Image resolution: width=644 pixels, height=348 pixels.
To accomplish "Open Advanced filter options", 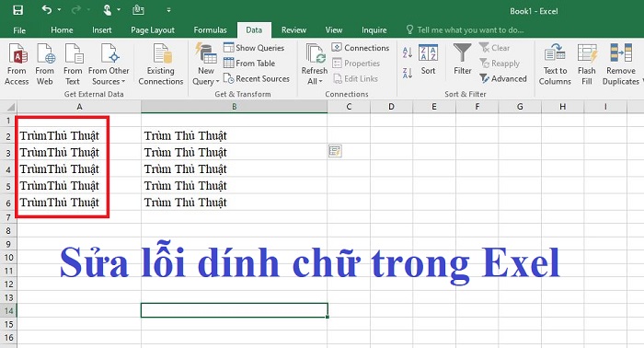I will (x=503, y=78).
